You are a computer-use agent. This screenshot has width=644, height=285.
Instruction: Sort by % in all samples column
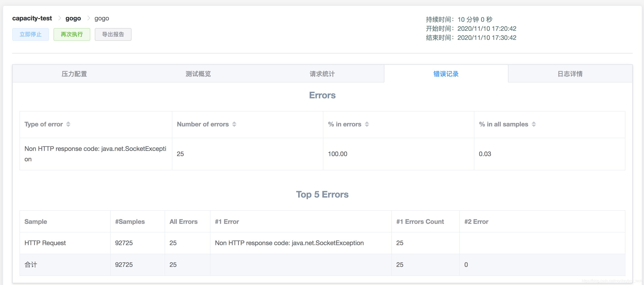(x=534, y=124)
